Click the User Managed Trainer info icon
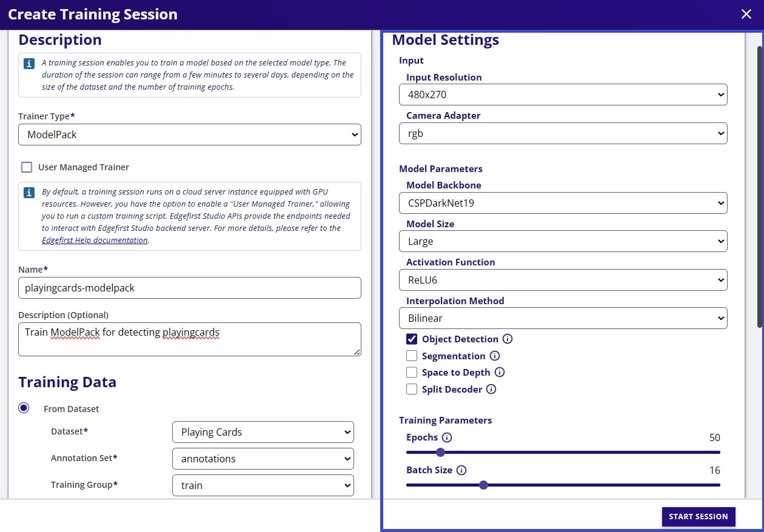764x532 pixels. tap(28, 192)
